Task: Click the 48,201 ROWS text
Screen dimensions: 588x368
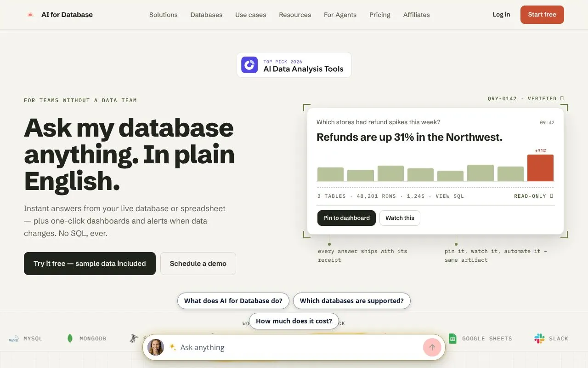Action: point(376,196)
